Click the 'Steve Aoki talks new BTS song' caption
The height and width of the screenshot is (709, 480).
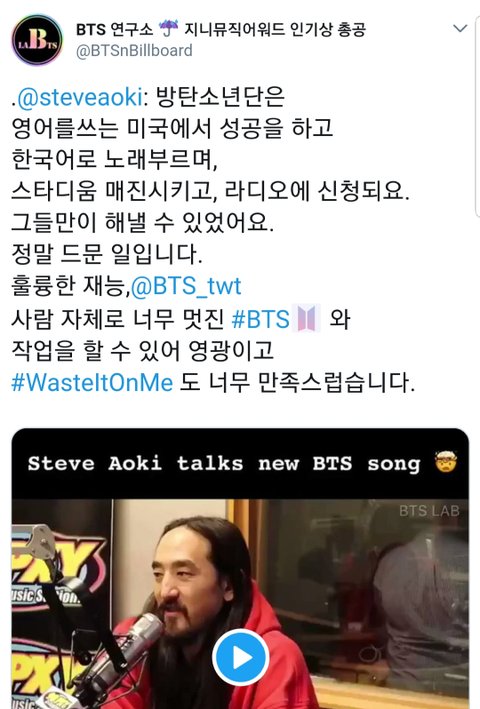224,463
